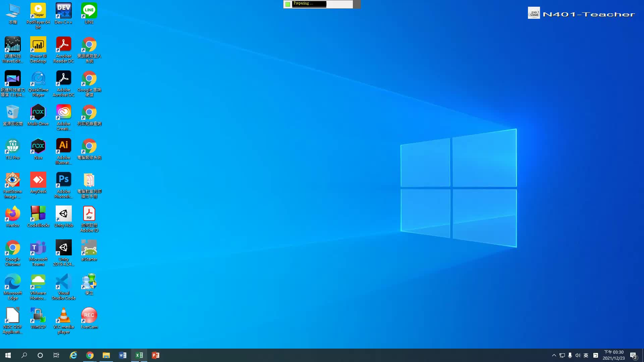Open Microsoft Teams desktop shortcut
This screenshot has width=644, height=362.
38,253
